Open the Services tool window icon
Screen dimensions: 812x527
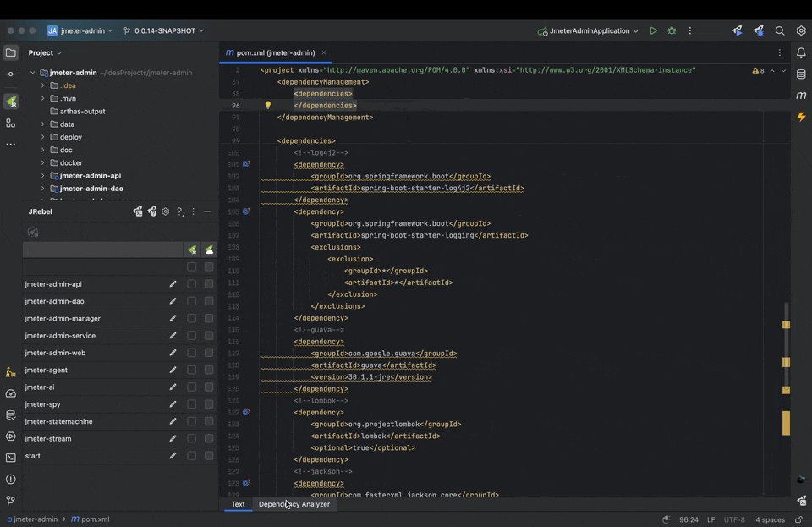click(10, 436)
